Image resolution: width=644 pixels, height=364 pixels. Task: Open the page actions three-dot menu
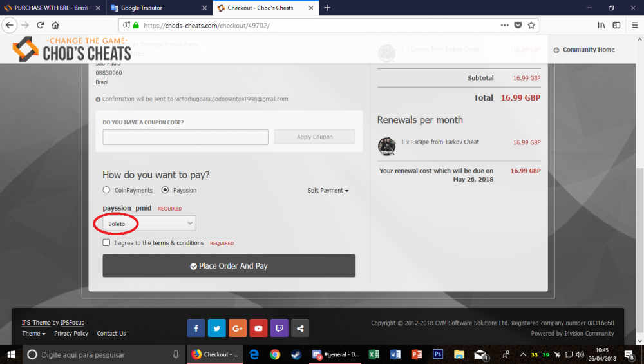click(505, 25)
